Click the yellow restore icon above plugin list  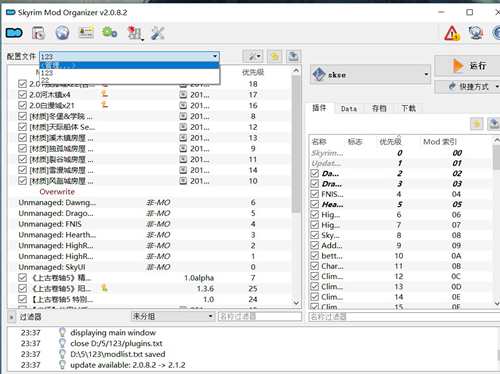pyautogui.click(x=477, y=124)
